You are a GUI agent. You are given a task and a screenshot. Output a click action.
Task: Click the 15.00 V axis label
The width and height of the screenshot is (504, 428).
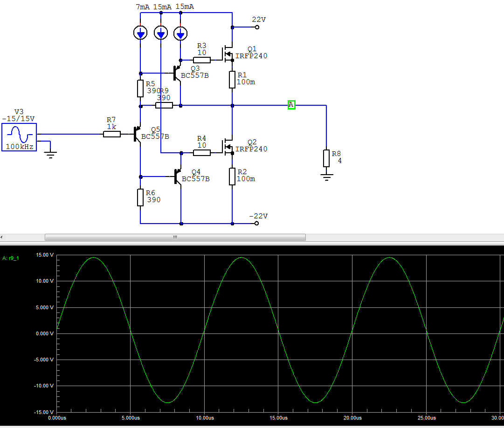click(x=45, y=255)
